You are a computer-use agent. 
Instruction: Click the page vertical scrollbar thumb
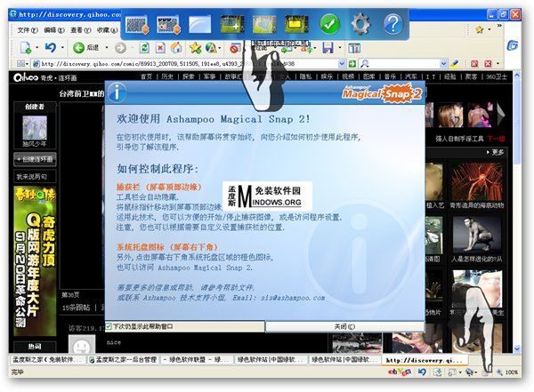pyautogui.click(x=516, y=123)
